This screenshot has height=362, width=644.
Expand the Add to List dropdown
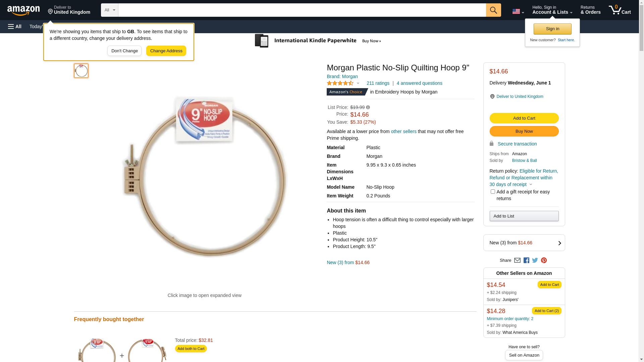(x=524, y=216)
